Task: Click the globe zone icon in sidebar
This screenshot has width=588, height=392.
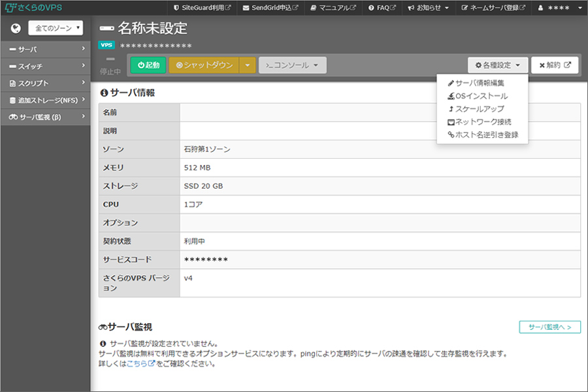Action: (x=16, y=28)
